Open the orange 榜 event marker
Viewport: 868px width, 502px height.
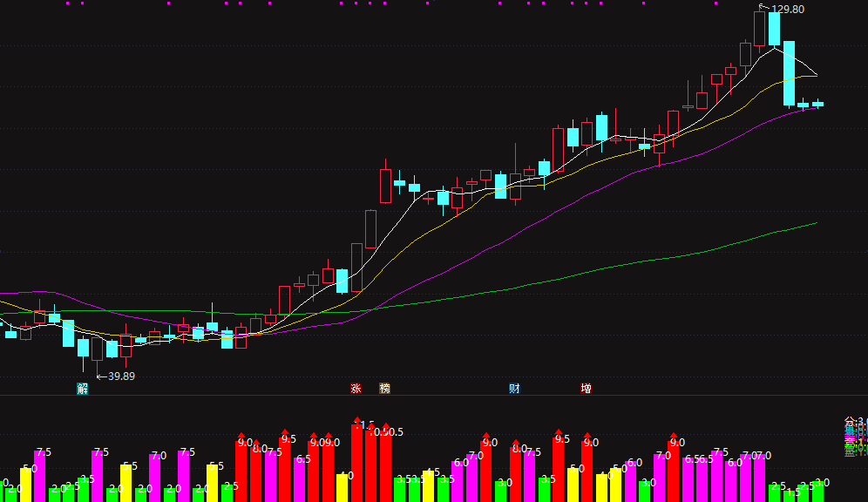[384, 389]
